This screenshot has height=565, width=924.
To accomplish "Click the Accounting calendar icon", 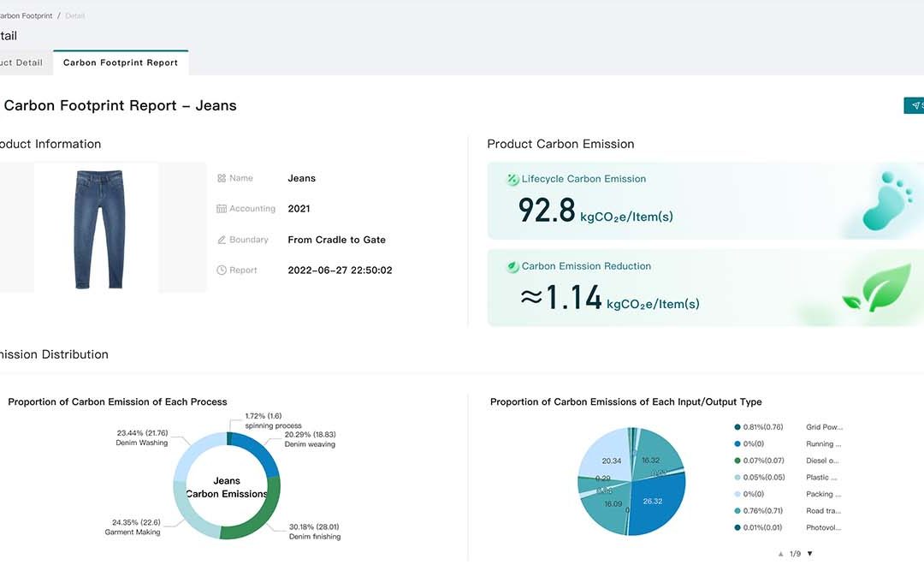I will (222, 209).
